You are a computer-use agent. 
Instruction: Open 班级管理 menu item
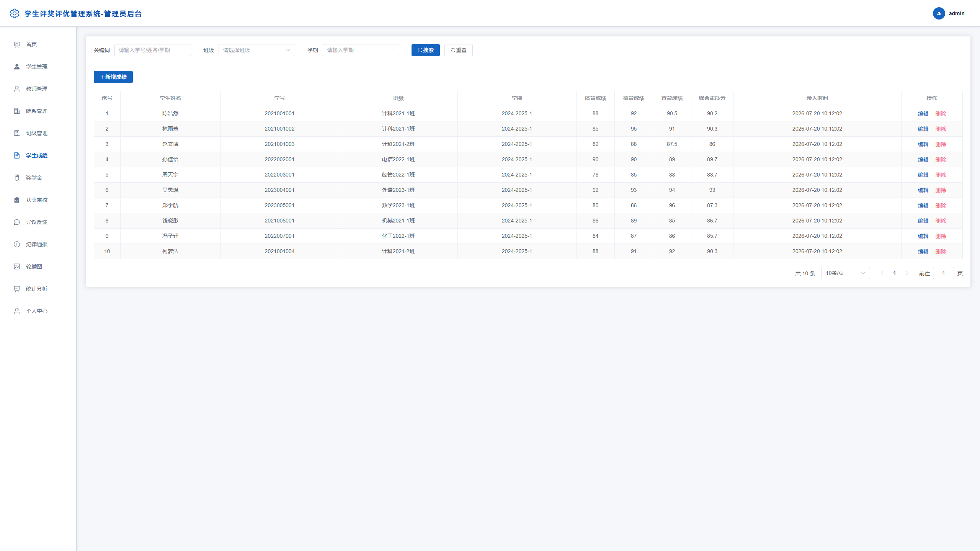tap(38, 133)
